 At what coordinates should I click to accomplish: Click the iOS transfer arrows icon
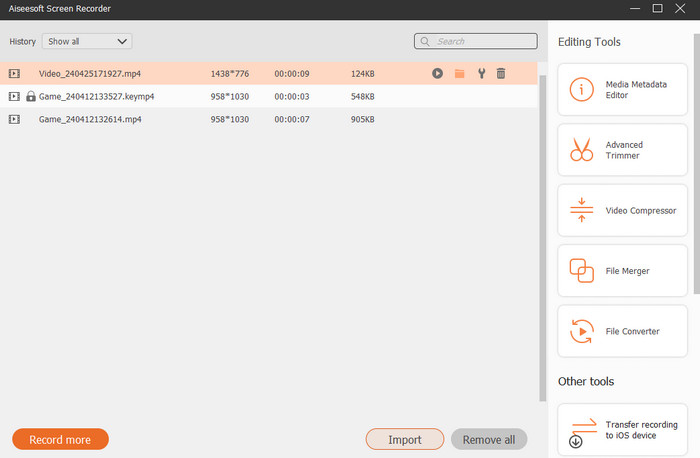pos(584,425)
